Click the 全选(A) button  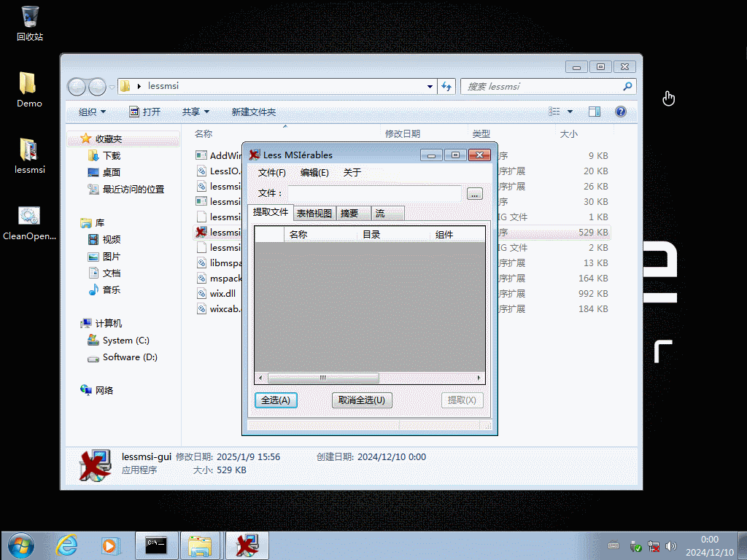click(276, 400)
